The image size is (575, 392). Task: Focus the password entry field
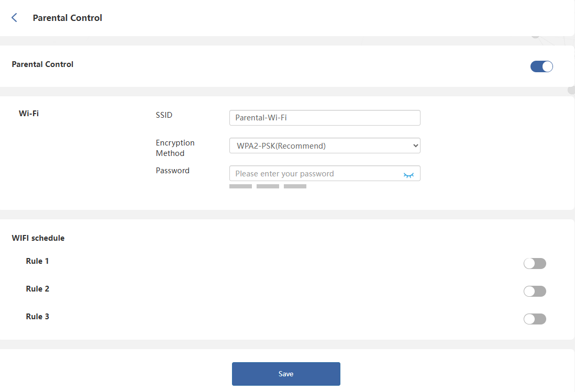314,174
